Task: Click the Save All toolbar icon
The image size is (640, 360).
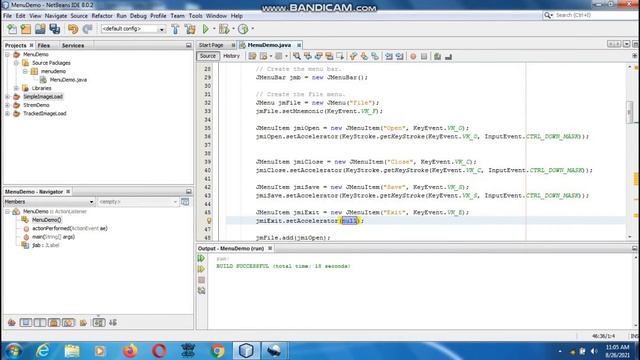Action: pyautogui.click(x=55, y=29)
